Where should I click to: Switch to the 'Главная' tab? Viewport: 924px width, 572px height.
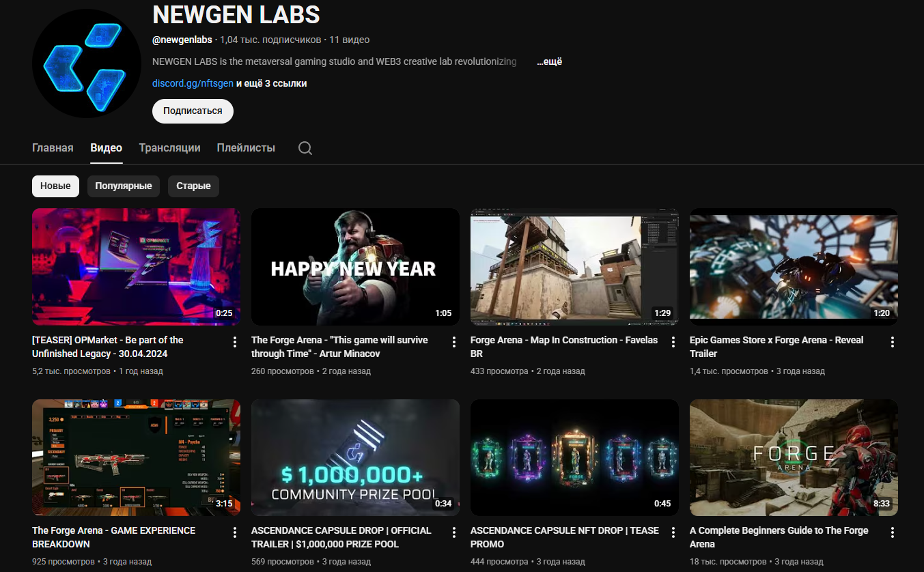[x=53, y=147]
